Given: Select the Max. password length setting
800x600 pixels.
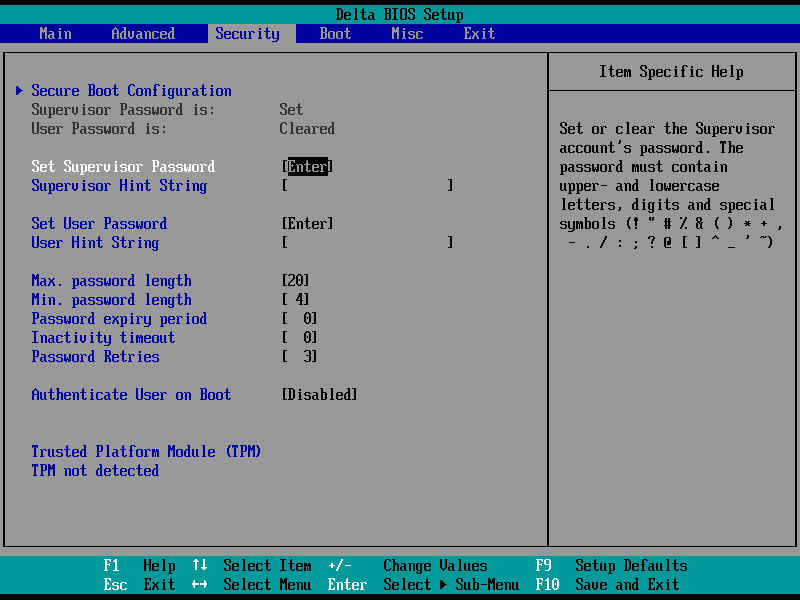Looking at the screenshot, I should [x=111, y=281].
